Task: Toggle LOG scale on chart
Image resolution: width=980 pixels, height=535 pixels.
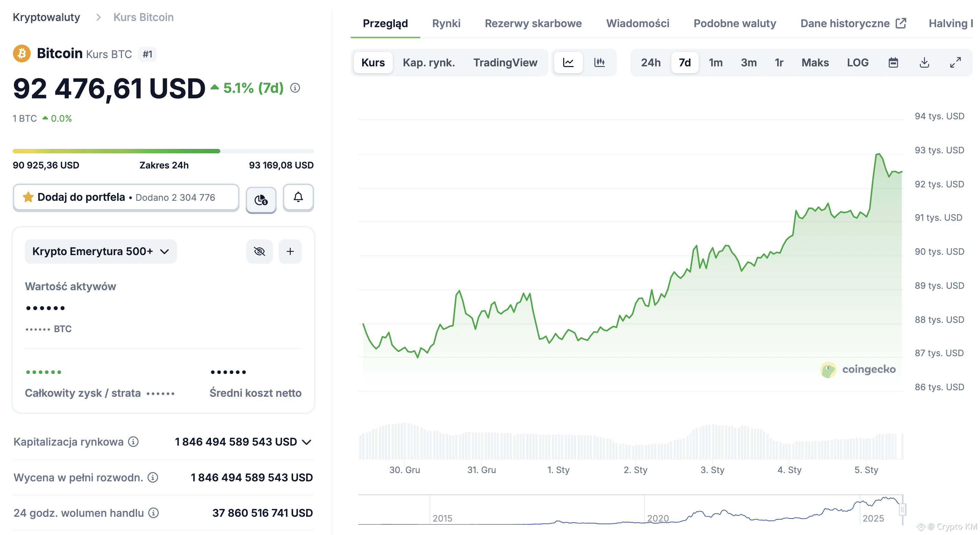Action: tap(858, 63)
